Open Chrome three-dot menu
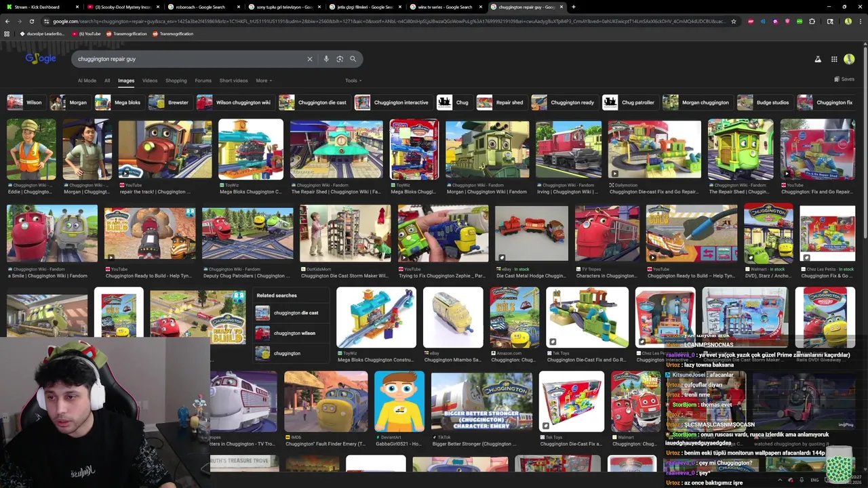The image size is (868, 488). point(861,21)
